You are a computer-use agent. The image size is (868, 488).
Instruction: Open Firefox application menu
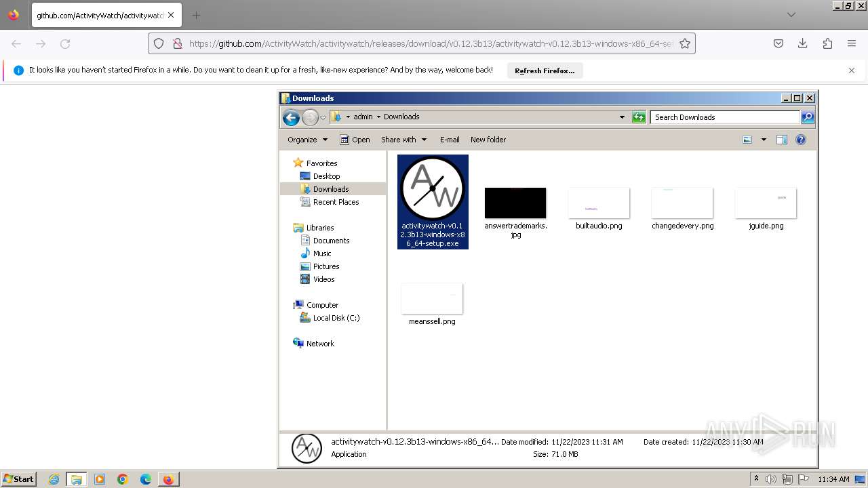pyautogui.click(x=852, y=43)
